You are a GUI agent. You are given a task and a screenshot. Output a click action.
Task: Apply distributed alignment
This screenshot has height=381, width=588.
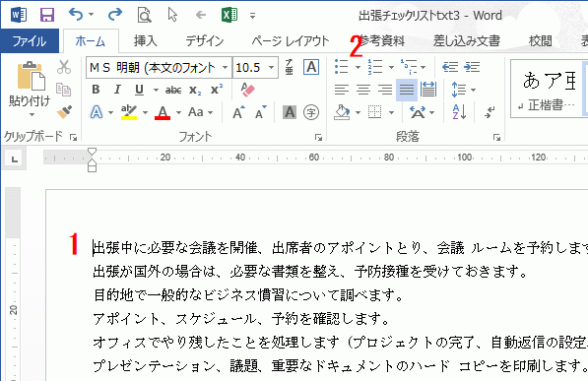pos(428,90)
